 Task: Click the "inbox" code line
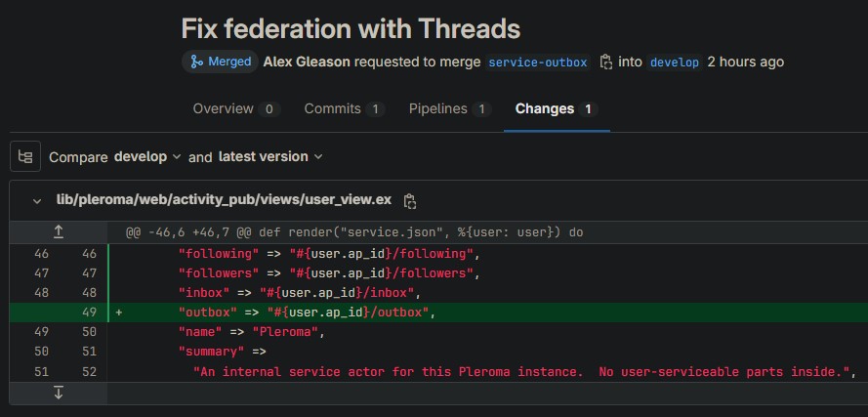coord(299,292)
